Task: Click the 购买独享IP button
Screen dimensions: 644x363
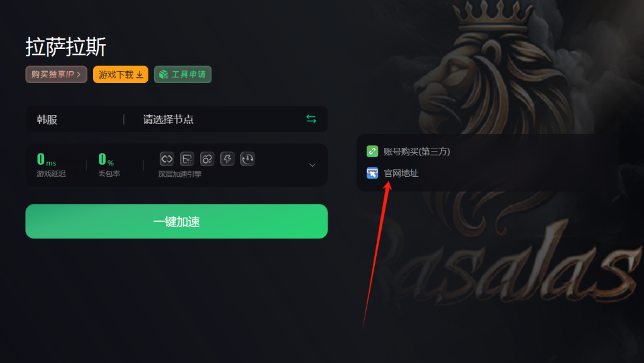Action: tap(56, 74)
